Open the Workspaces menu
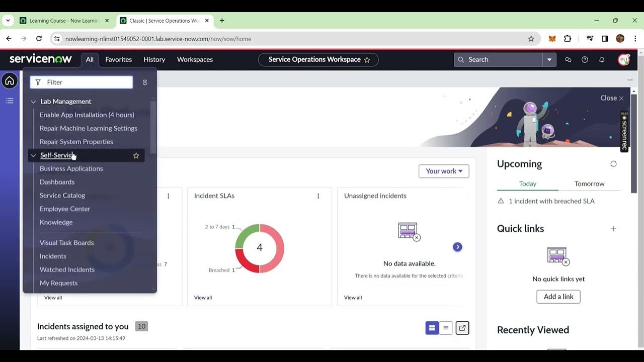 coord(195,59)
